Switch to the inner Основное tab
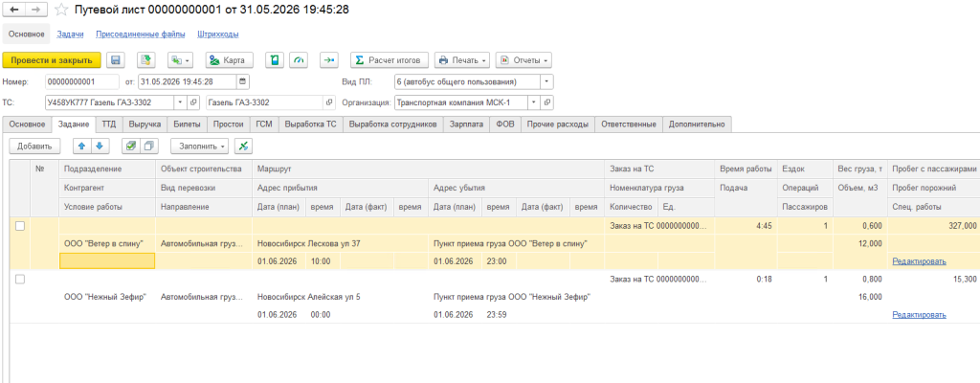This screenshot has height=383, width=980. point(27,124)
